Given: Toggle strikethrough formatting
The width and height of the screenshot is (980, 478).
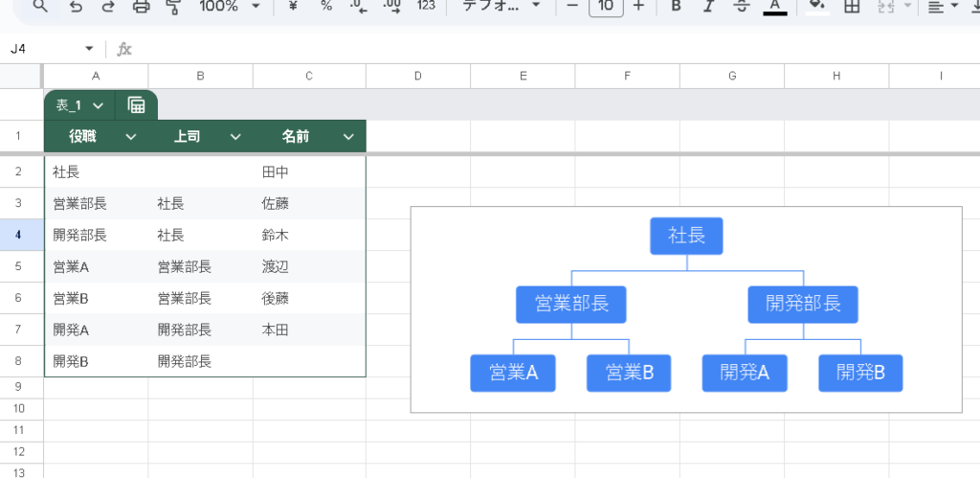Looking at the screenshot, I should tap(741, 6).
